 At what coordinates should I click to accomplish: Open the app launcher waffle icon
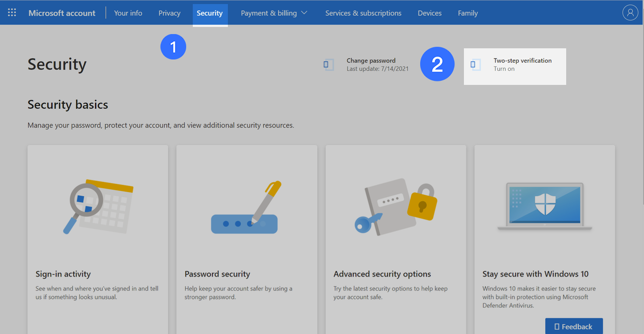click(12, 13)
